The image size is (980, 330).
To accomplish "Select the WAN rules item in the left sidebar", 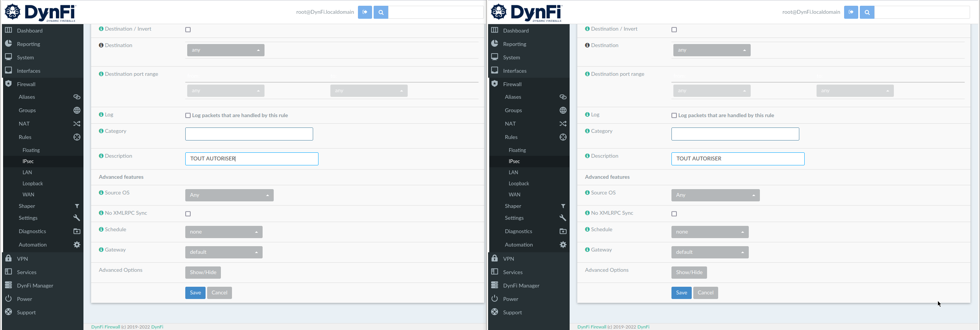I will [x=28, y=195].
